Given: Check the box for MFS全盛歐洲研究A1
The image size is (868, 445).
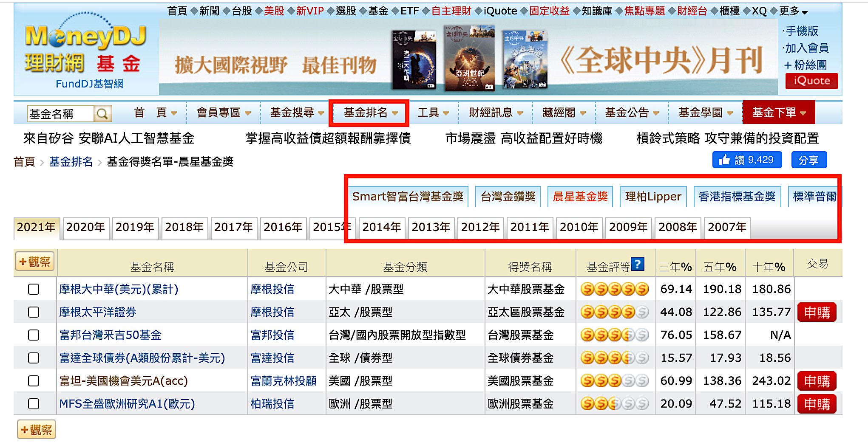Looking at the screenshot, I should [34, 404].
